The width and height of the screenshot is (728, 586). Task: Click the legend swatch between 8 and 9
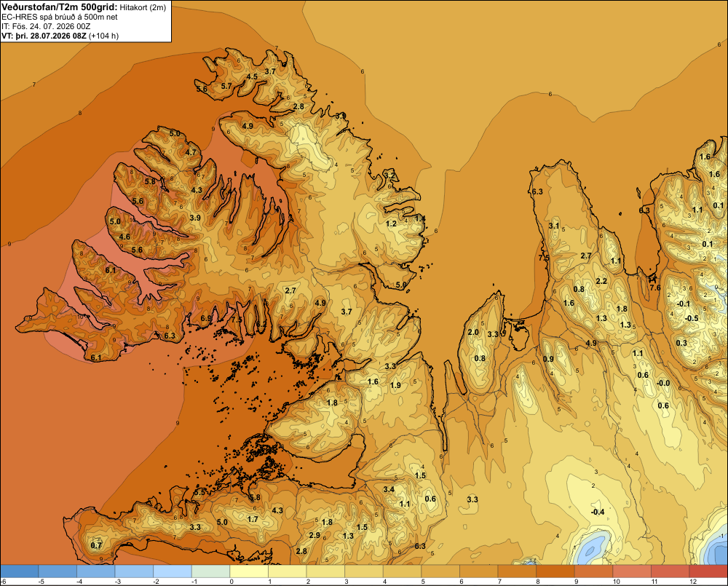(x=555, y=571)
